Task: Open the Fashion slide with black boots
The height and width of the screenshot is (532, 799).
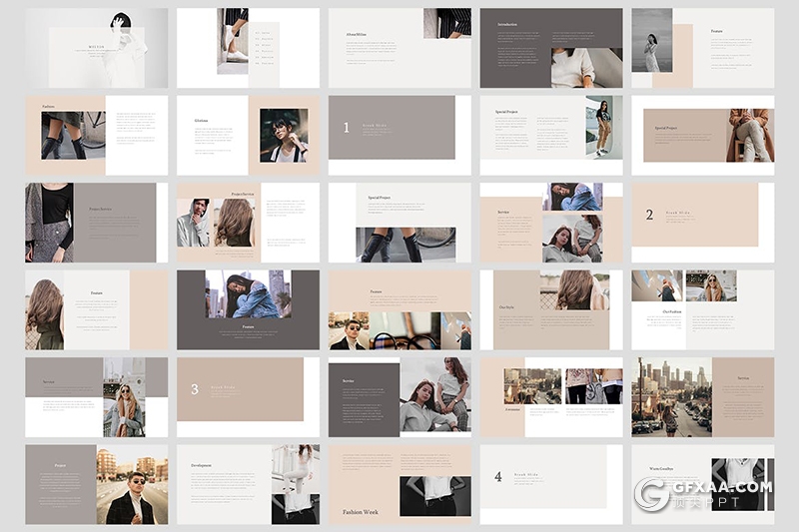Action: (97, 136)
